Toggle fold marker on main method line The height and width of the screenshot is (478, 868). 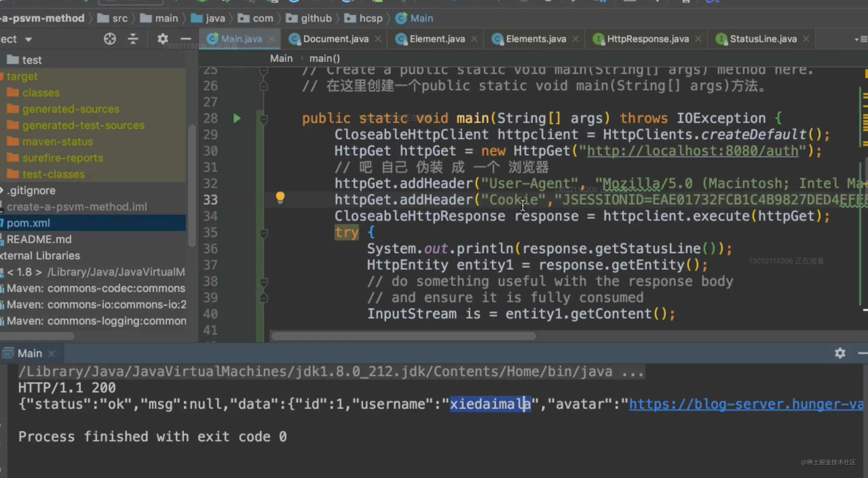[263, 119]
